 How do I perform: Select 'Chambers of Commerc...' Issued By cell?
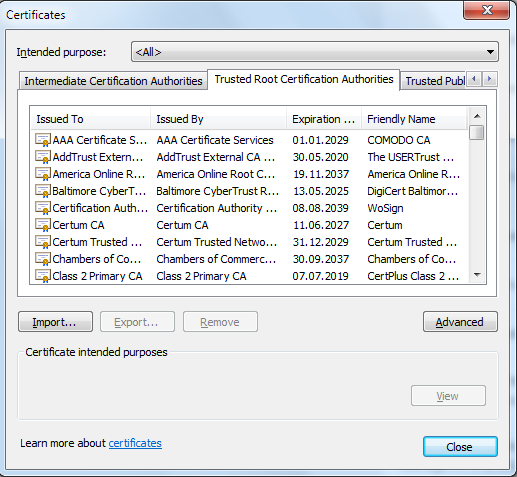(x=216, y=259)
